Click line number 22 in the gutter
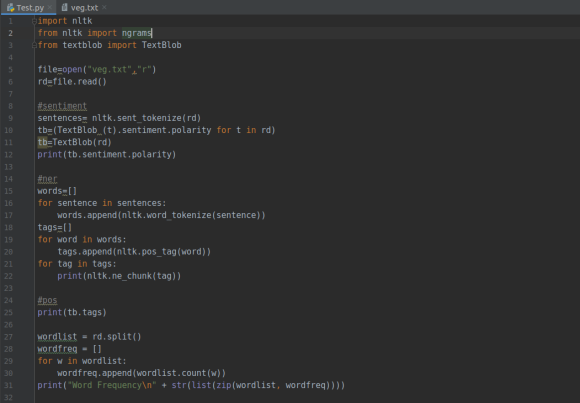The image size is (580, 403). point(9,276)
